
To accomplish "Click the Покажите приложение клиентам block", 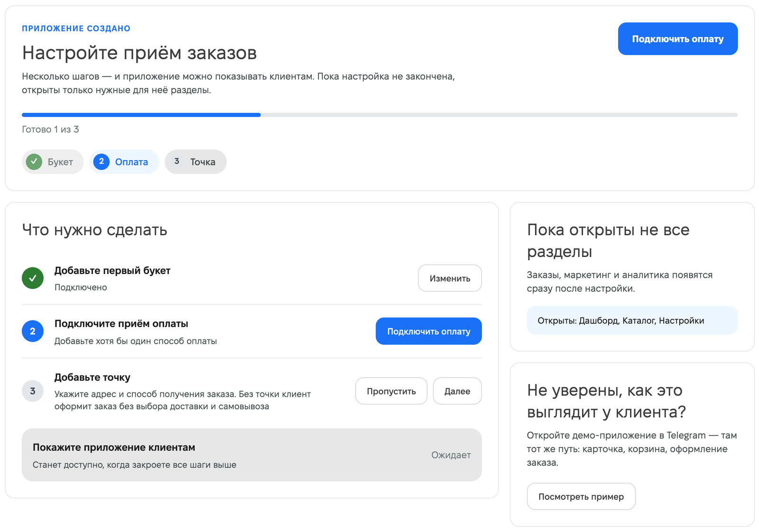I will (252, 455).
